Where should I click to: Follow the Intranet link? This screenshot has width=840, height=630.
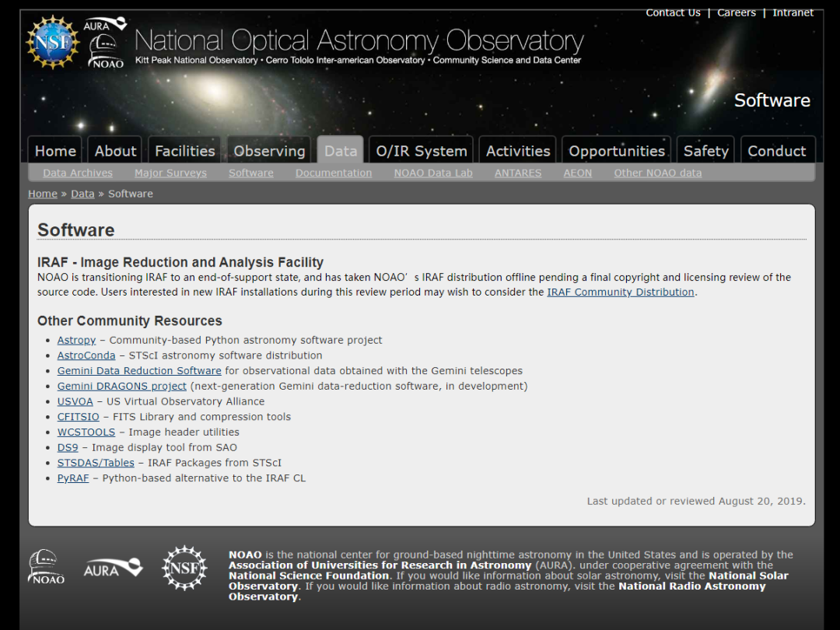[x=793, y=12]
